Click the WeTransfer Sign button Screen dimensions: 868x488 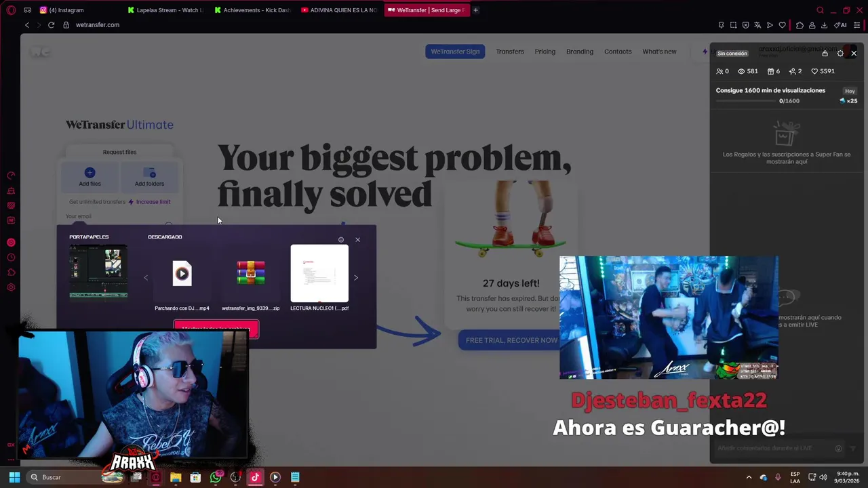455,52
